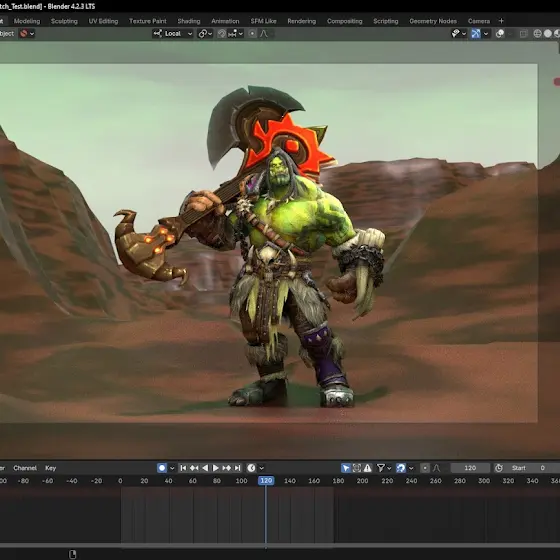Image resolution: width=560 pixels, height=560 pixels.
Task: Click the Start frame field
Action: tap(533, 468)
